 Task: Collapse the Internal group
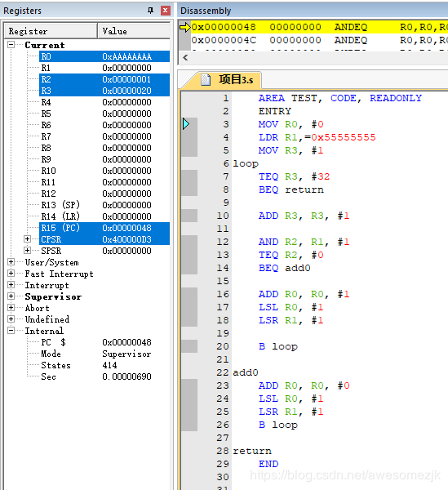11,330
